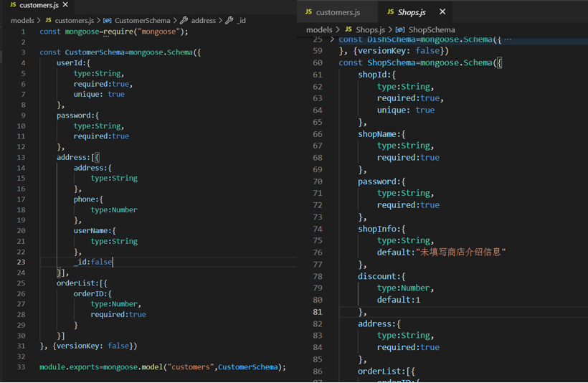Click 'shopName:{' on line 66
This screenshot has height=383, width=588.
coord(381,134)
